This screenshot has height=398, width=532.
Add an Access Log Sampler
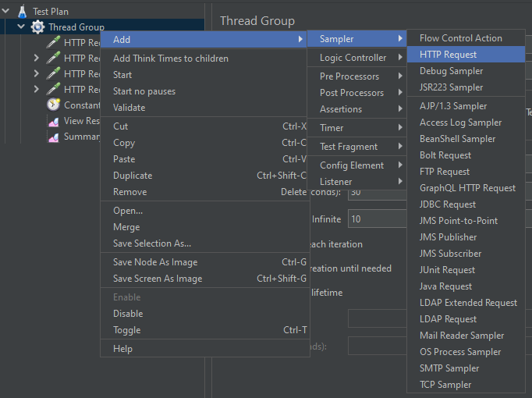(x=466, y=123)
